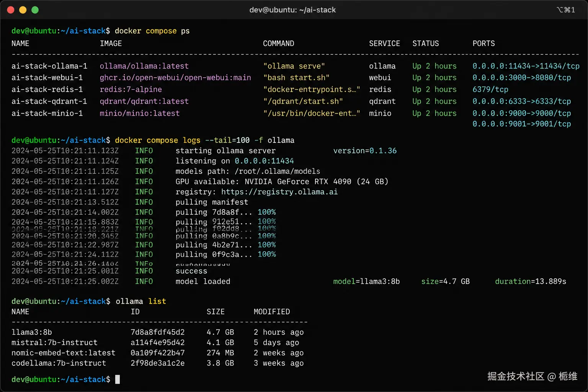
Task: Click the listening address 0.0.0.0:11434
Action: point(264,161)
